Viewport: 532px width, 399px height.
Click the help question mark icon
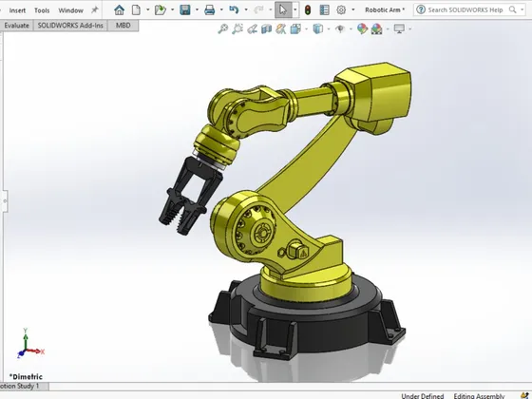[421, 9]
